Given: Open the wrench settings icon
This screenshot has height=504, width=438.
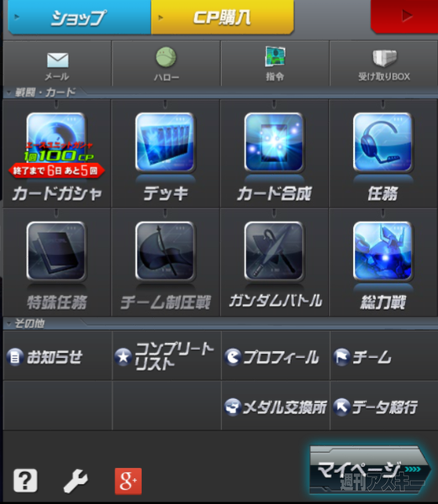Looking at the screenshot, I should point(76,480).
